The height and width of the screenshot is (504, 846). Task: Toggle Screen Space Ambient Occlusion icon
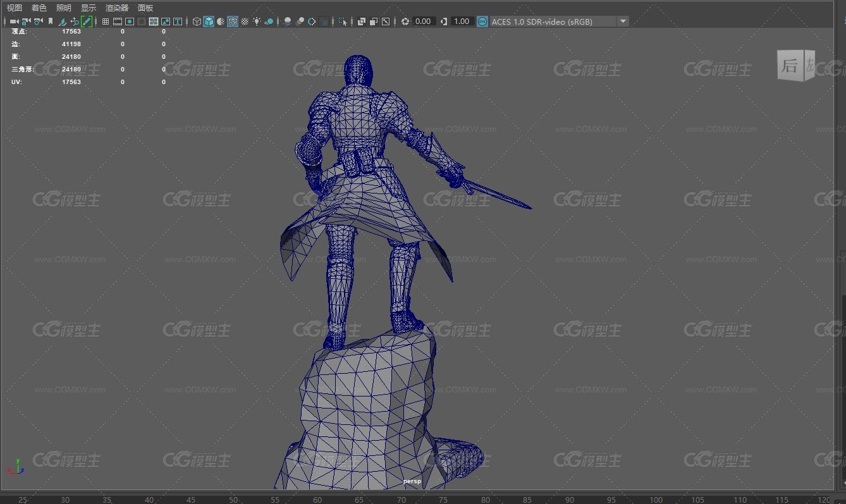(288, 22)
